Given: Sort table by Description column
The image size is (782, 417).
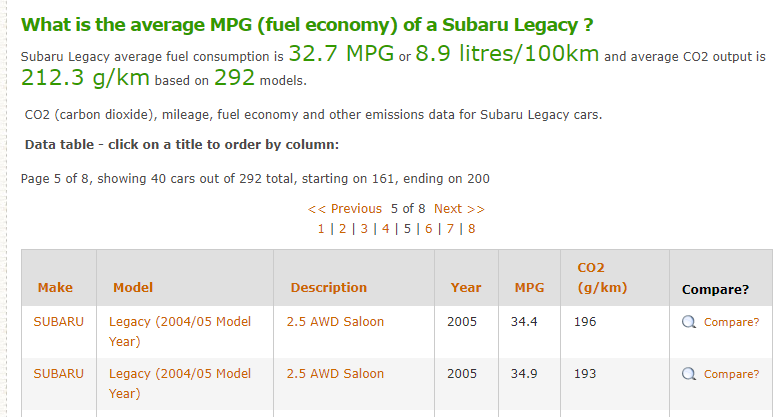Looking at the screenshot, I should [329, 288].
